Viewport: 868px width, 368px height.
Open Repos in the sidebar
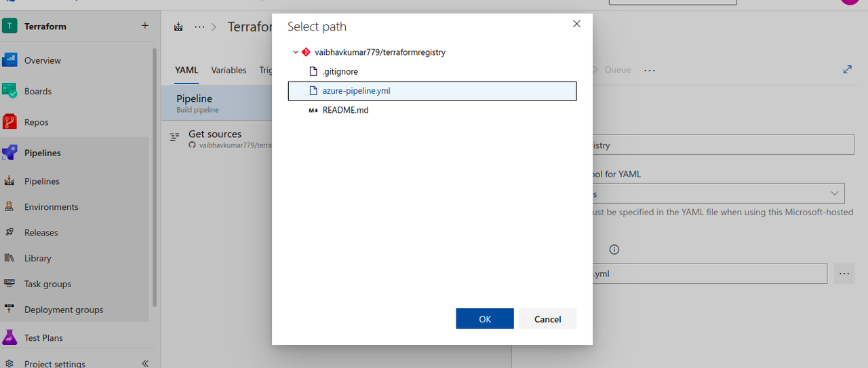point(37,122)
